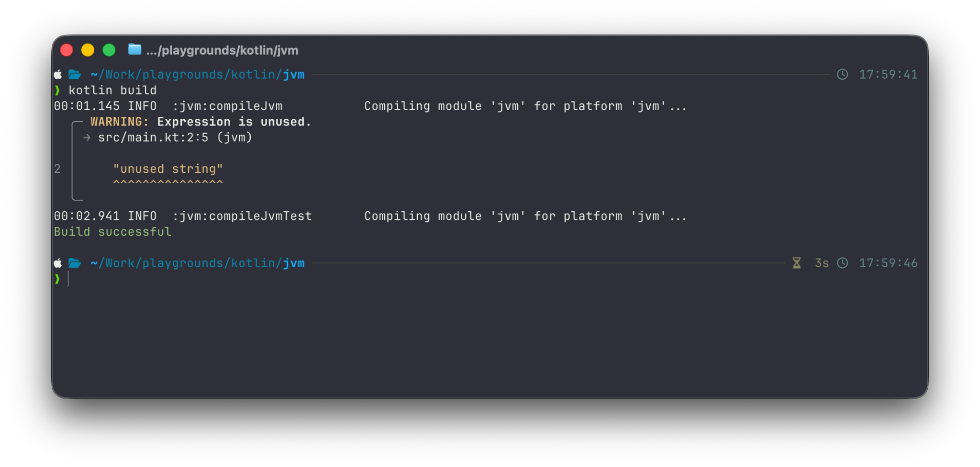Viewport: 980px width, 467px height.
Task: Click the arrow before src/main.kt:2:5
Action: point(87,138)
